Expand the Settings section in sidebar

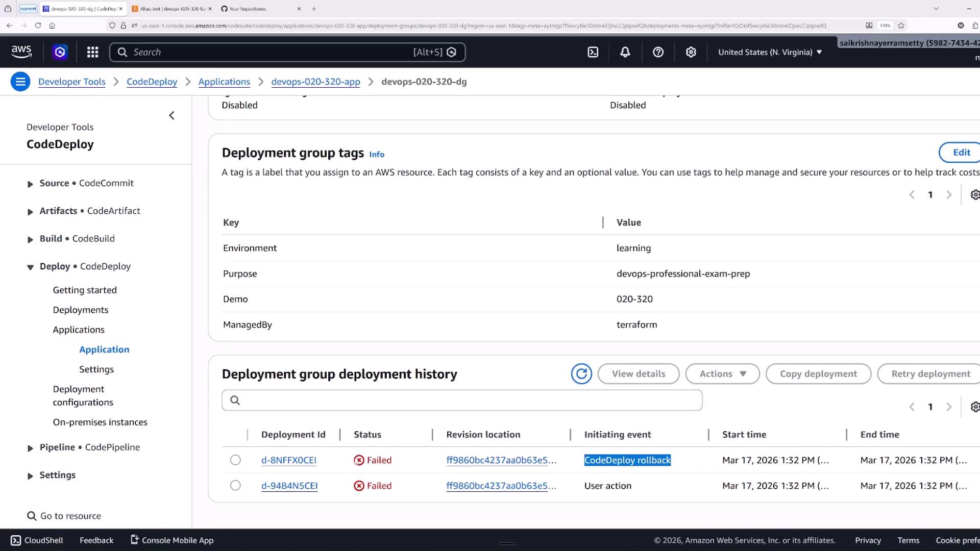pyautogui.click(x=30, y=476)
